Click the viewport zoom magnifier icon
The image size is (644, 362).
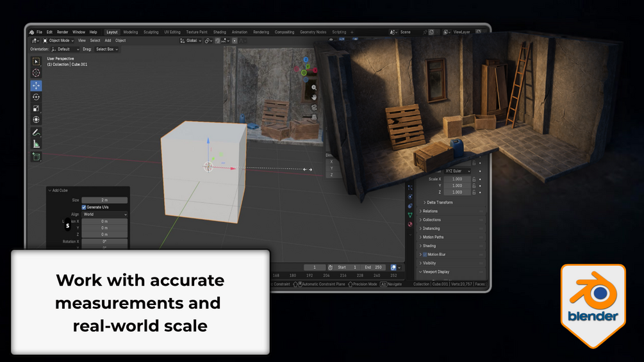point(314,87)
